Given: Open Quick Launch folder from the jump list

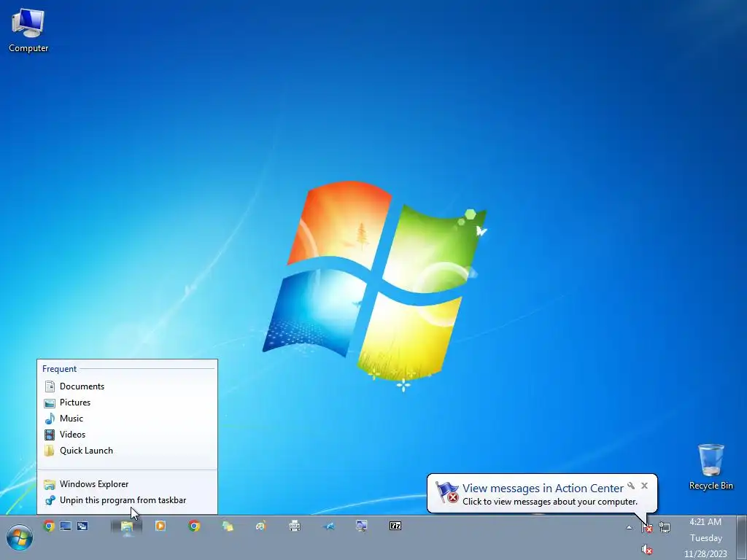Looking at the screenshot, I should [127, 451].
